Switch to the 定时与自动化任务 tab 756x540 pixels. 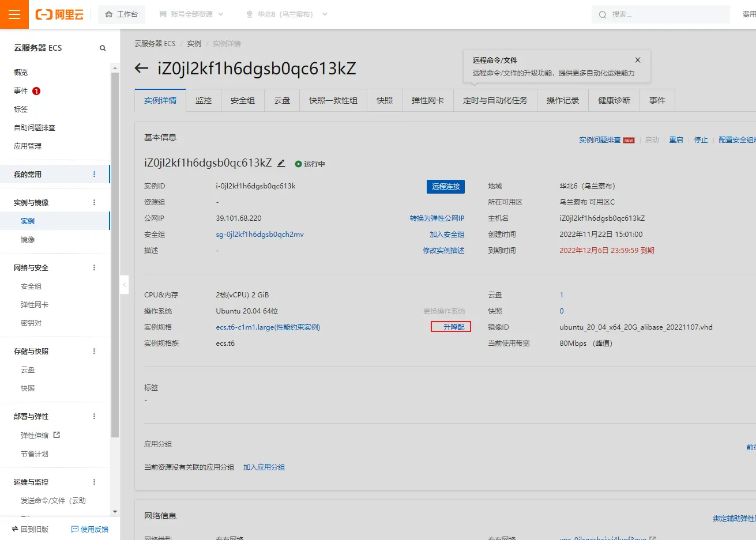pyautogui.click(x=495, y=100)
